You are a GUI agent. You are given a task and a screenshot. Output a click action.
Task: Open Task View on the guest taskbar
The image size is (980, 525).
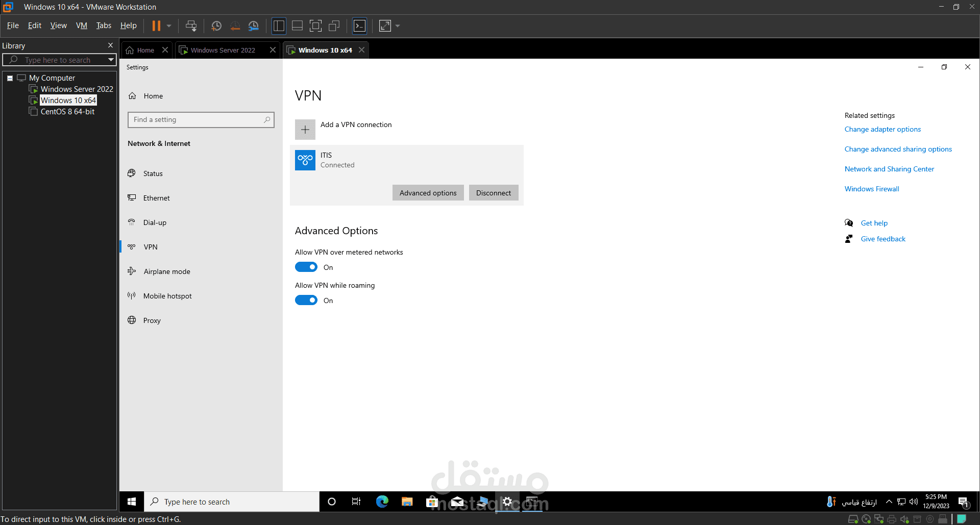point(356,502)
